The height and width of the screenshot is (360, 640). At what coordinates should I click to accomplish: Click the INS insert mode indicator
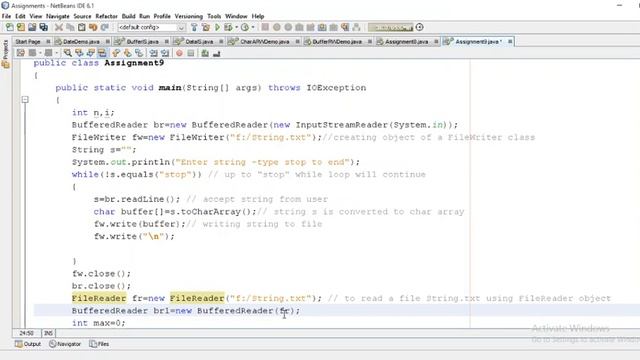48,333
